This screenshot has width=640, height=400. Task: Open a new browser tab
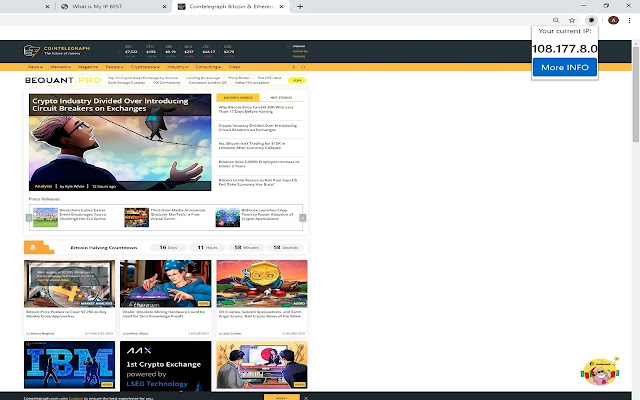pos(300,7)
